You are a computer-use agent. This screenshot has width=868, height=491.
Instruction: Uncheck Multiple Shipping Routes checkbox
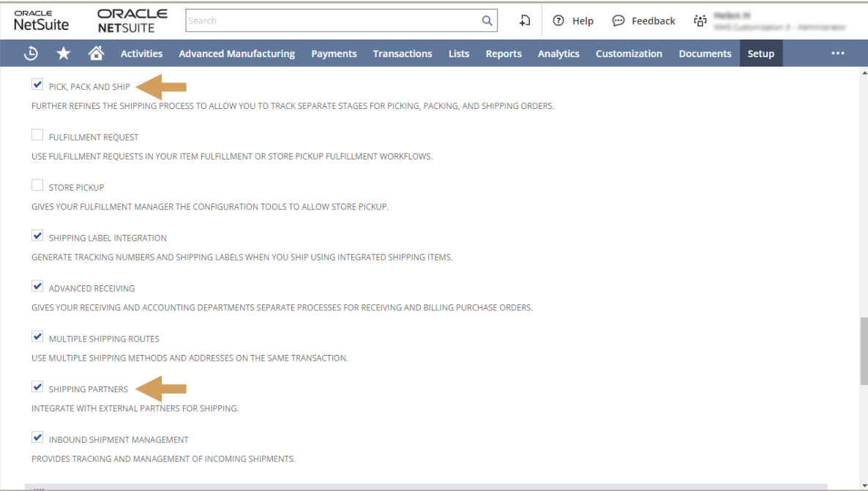pyautogui.click(x=37, y=337)
